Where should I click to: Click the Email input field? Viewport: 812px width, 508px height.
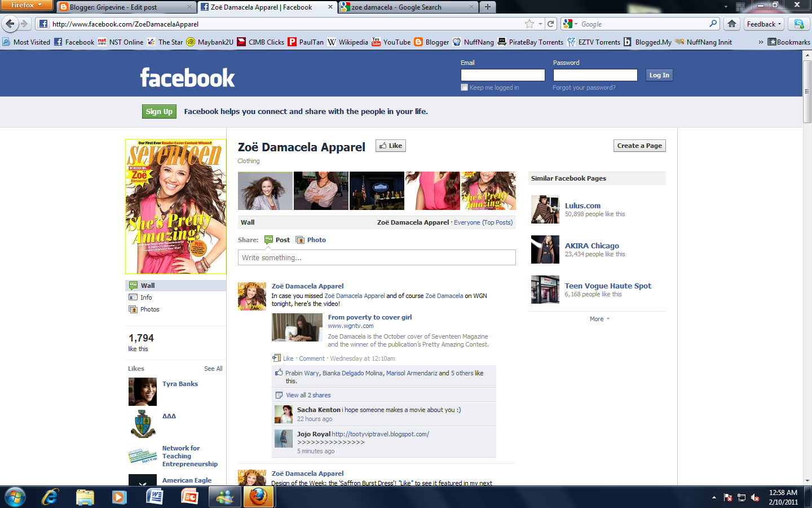click(x=503, y=75)
